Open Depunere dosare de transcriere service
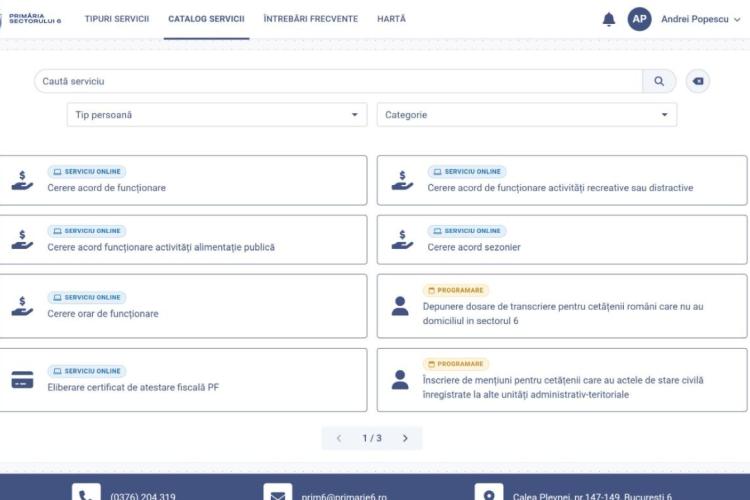The height and width of the screenshot is (500, 750). point(562,306)
